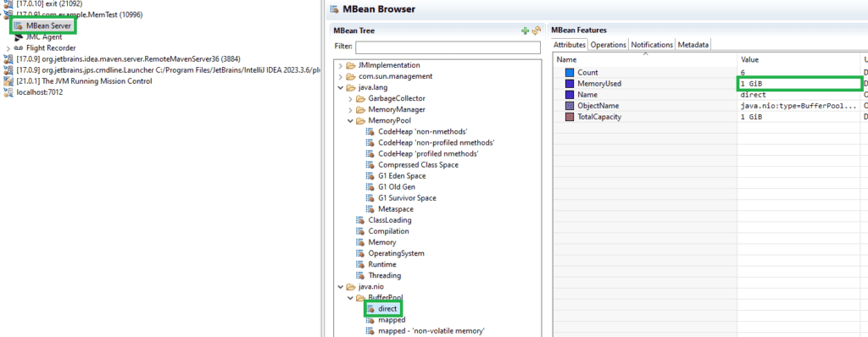Open the Metadata tab
This screenshot has width=868, height=337.
point(693,45)
